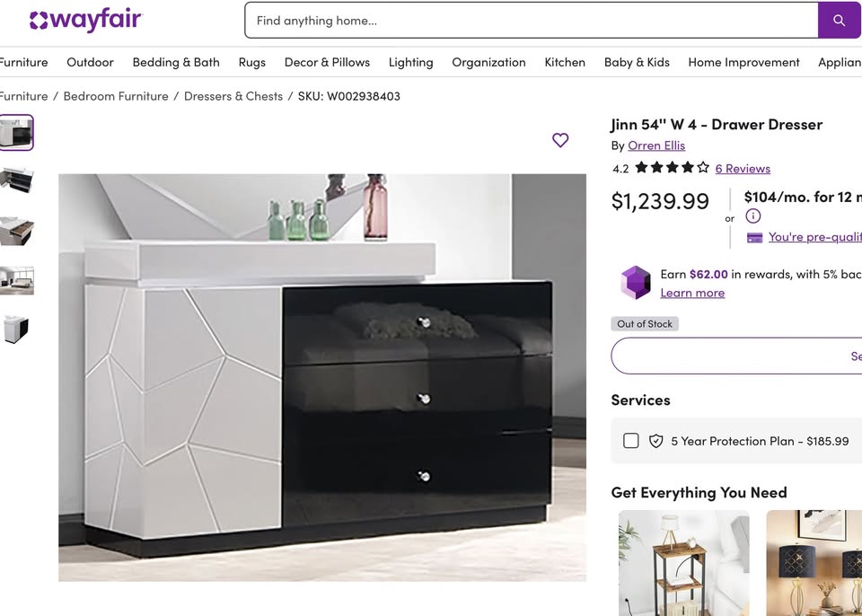Save dresser with heart favorite icon
This screenshot has height=616, width=862.
(x=560, y=140)
